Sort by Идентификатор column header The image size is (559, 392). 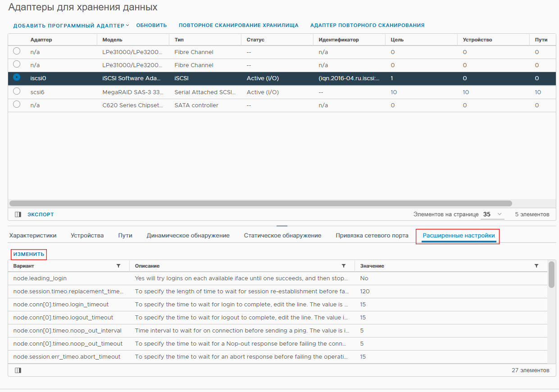point(339,40)
